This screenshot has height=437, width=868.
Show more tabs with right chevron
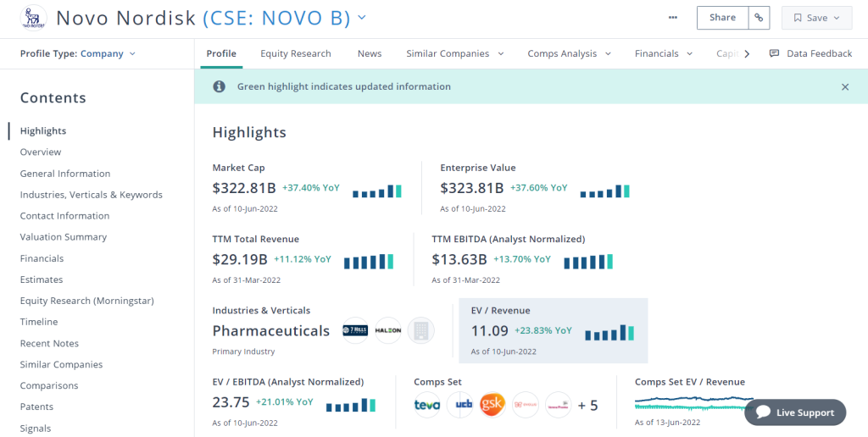(x=747, y=53)
